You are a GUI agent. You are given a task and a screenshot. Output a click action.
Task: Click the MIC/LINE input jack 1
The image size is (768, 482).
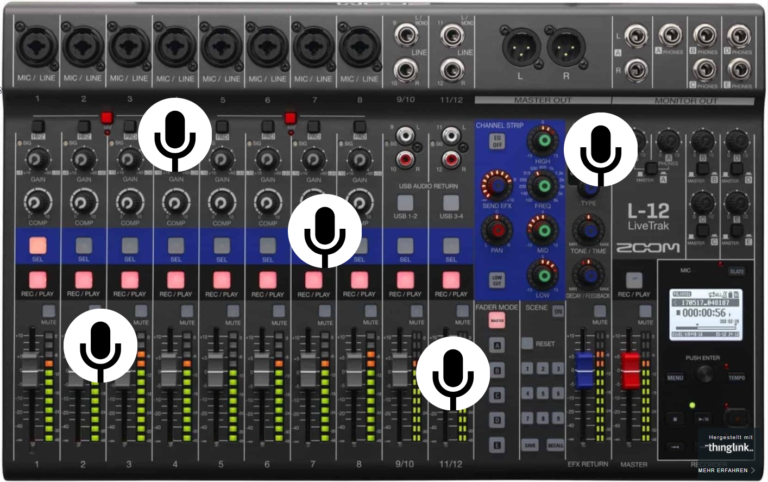[x=37, y=48]
